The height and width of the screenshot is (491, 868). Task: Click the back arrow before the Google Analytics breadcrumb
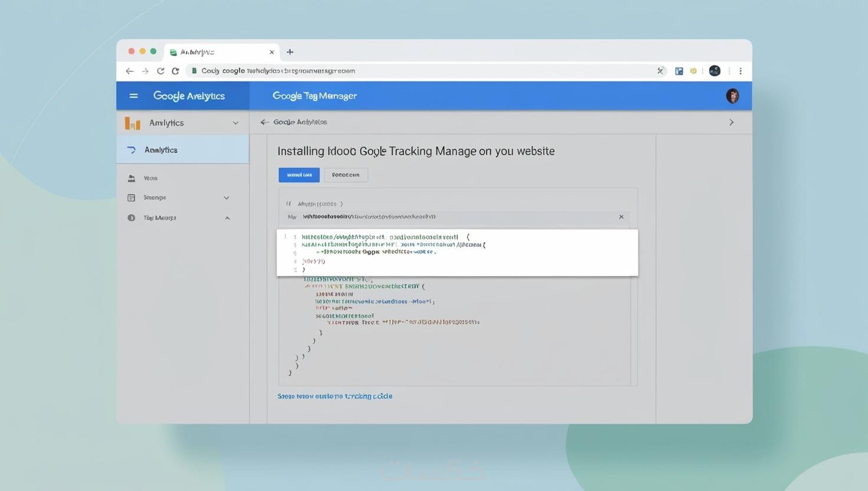tap(264, 122)
